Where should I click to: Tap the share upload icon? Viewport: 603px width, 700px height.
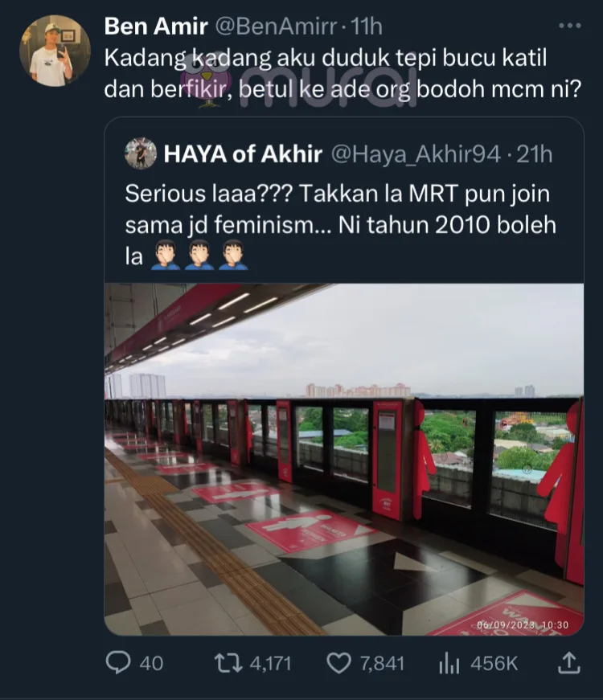[x=569, y=662]
